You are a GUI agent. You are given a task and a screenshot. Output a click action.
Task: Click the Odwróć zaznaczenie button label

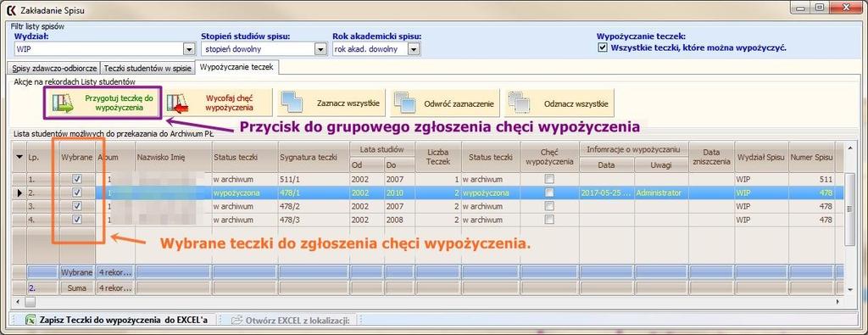tap(459, 103)
